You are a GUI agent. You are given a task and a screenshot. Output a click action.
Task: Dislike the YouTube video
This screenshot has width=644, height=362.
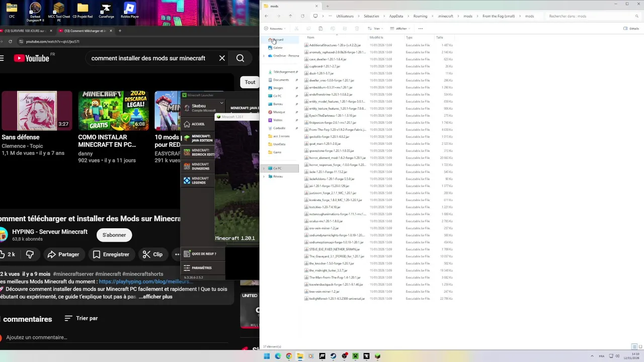30,254
